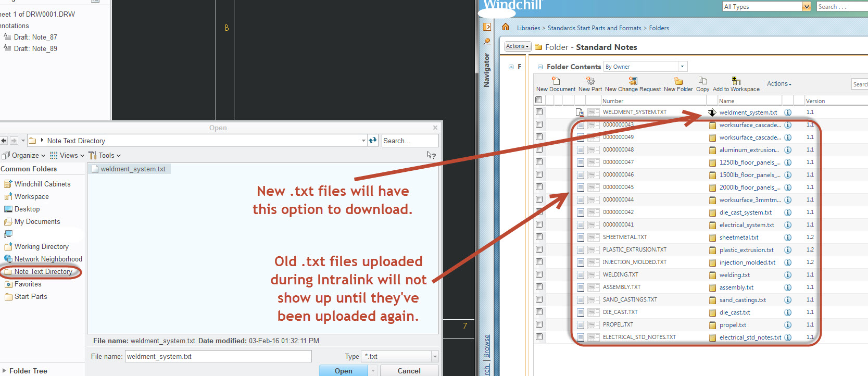This screenshot has height=376, width=868.
Task: Click Navigator expand arrow icon at top
Action: [487, 27]
